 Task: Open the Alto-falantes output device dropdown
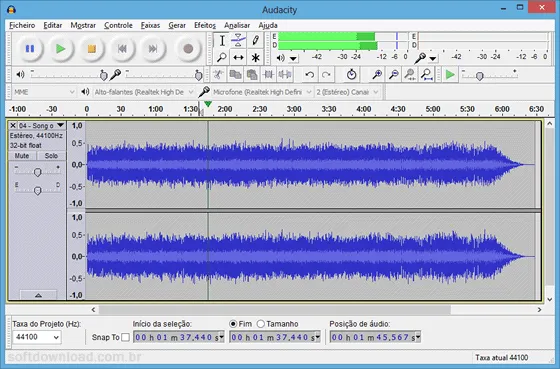pos(144,92)
